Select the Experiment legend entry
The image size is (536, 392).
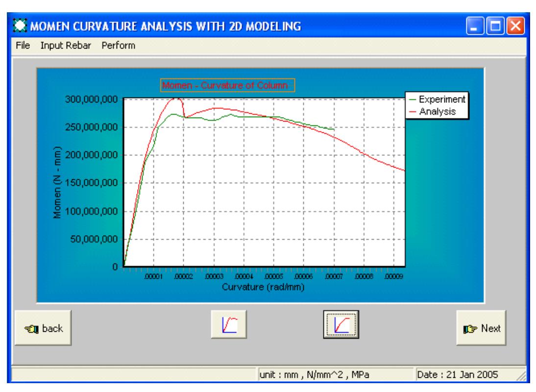437,99
